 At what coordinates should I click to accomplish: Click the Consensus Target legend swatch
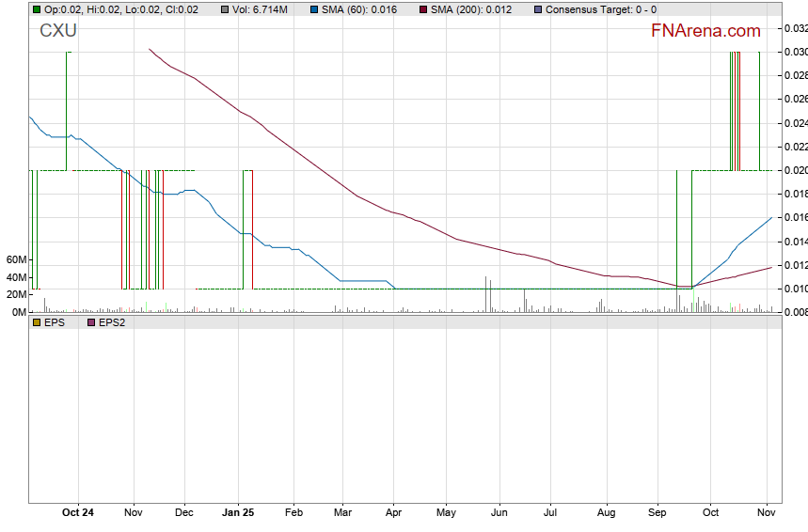(x=537, y=9)
